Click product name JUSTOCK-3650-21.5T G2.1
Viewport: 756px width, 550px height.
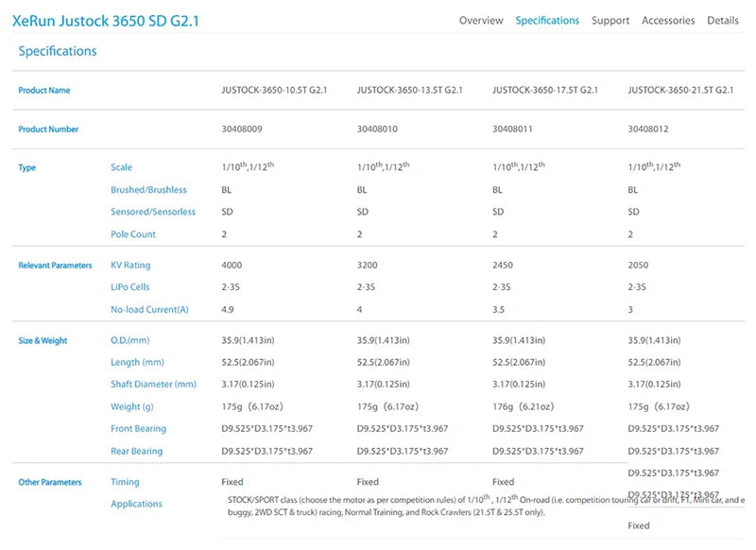coord(680,90)
